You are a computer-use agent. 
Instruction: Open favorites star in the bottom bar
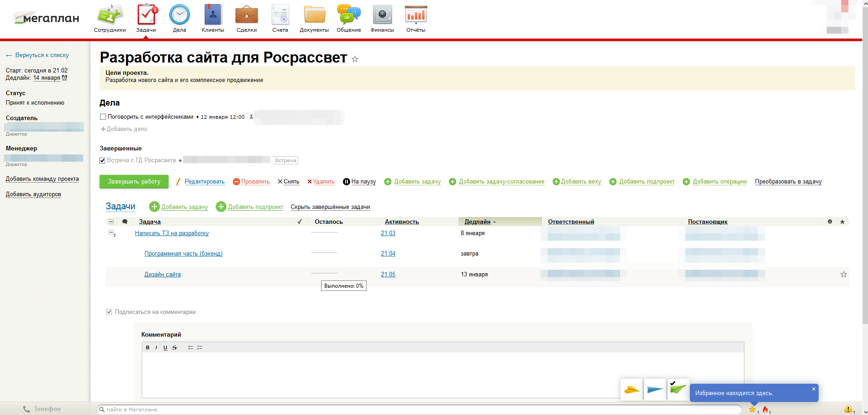pyautogui.click(x=752, y=410)
